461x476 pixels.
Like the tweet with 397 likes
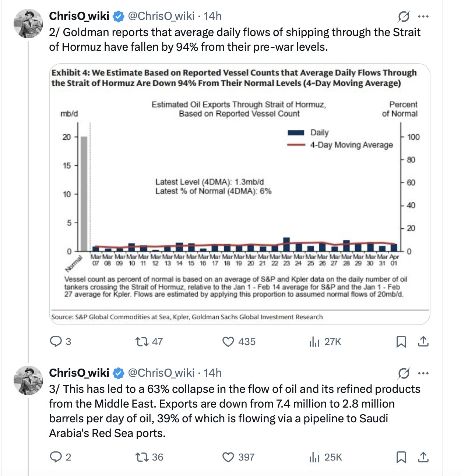click(x=228, y=457)
